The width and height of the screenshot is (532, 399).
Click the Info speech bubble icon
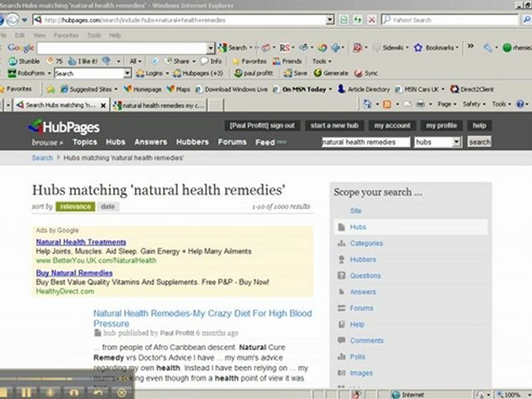[204, 61]
